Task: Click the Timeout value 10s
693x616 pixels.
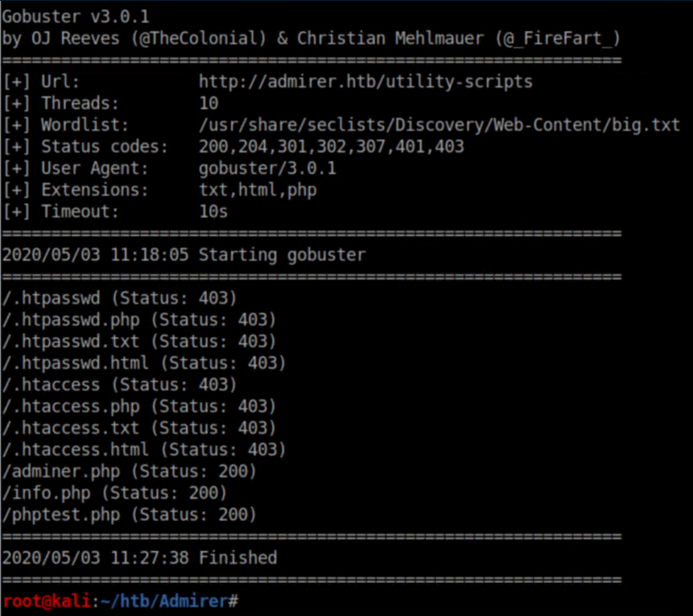Action: pos(214,211)
